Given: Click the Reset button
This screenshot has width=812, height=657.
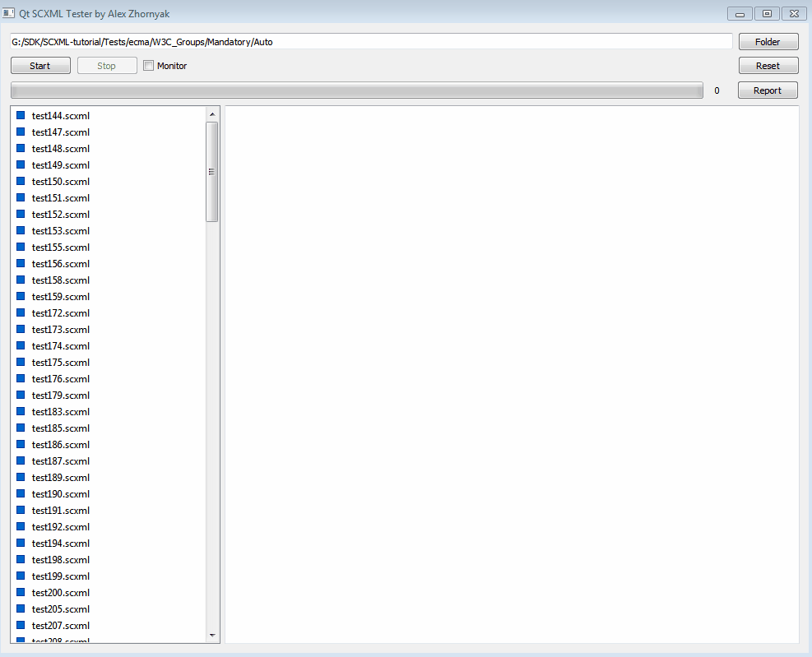Looking at the screenshot, I should [768, 66].
